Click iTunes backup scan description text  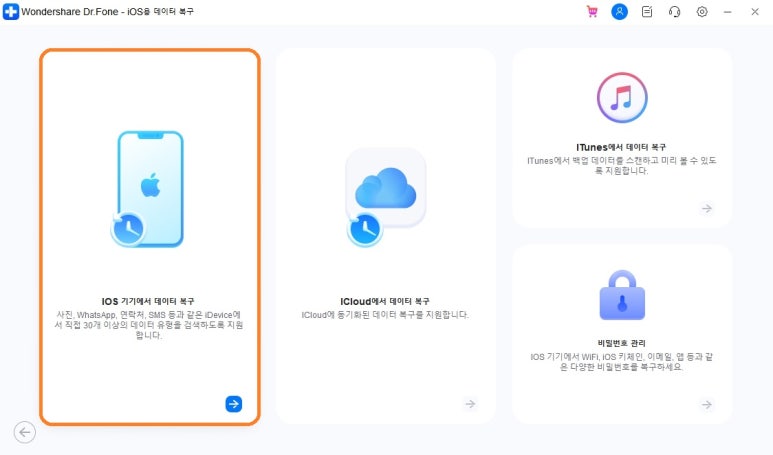[621, 166]
